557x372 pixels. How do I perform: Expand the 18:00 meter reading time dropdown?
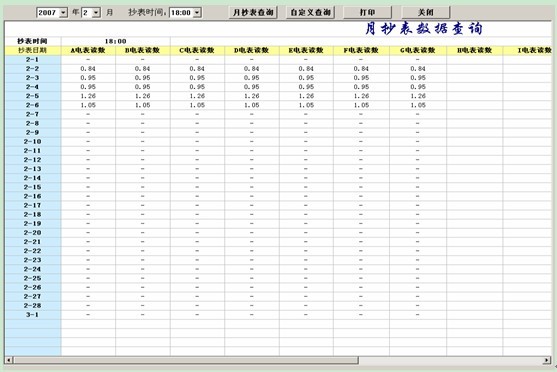click(197, 13)
